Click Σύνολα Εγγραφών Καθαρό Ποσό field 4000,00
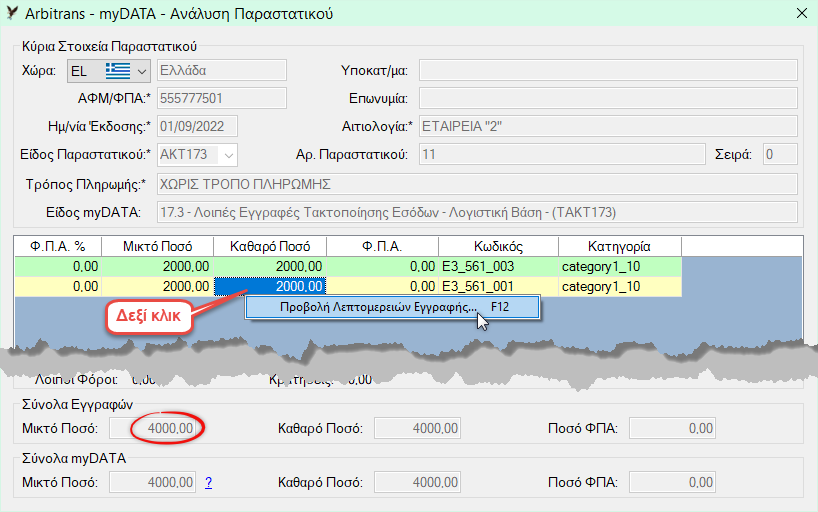Viewport: 818px width, 512px height. 417,428
